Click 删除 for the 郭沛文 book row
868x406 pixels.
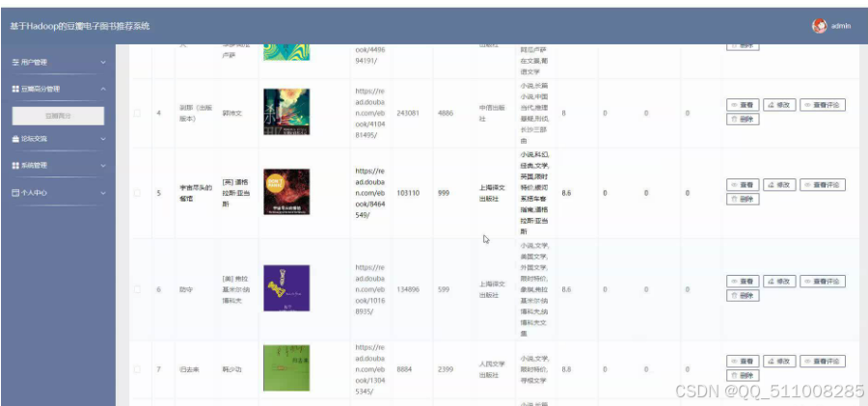743,119
